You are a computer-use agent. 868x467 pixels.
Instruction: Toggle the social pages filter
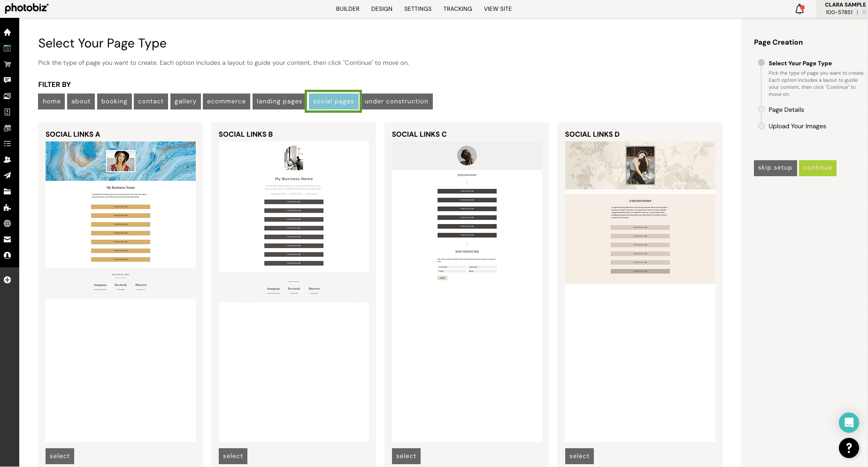point(333,101)
